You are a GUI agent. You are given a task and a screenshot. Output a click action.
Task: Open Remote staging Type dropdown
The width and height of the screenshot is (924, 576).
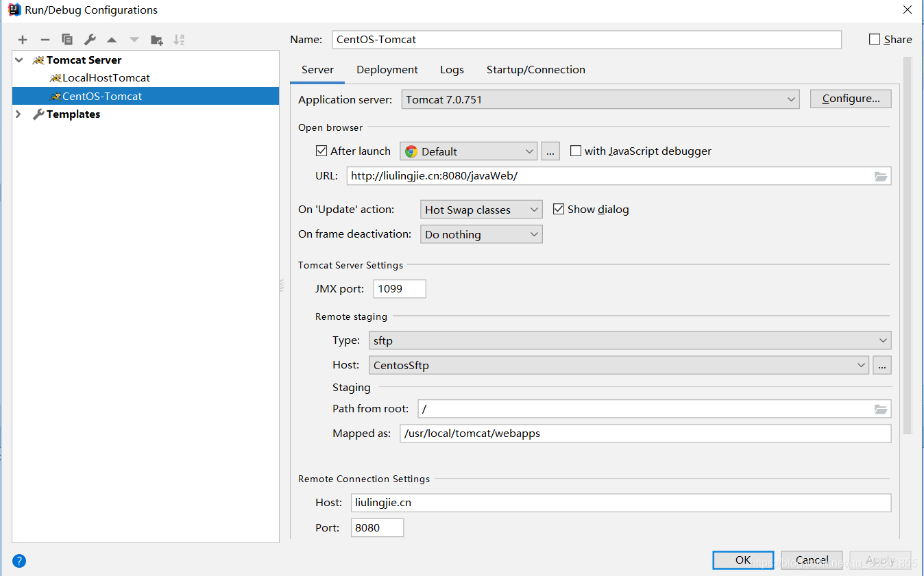tap(630, 340)
